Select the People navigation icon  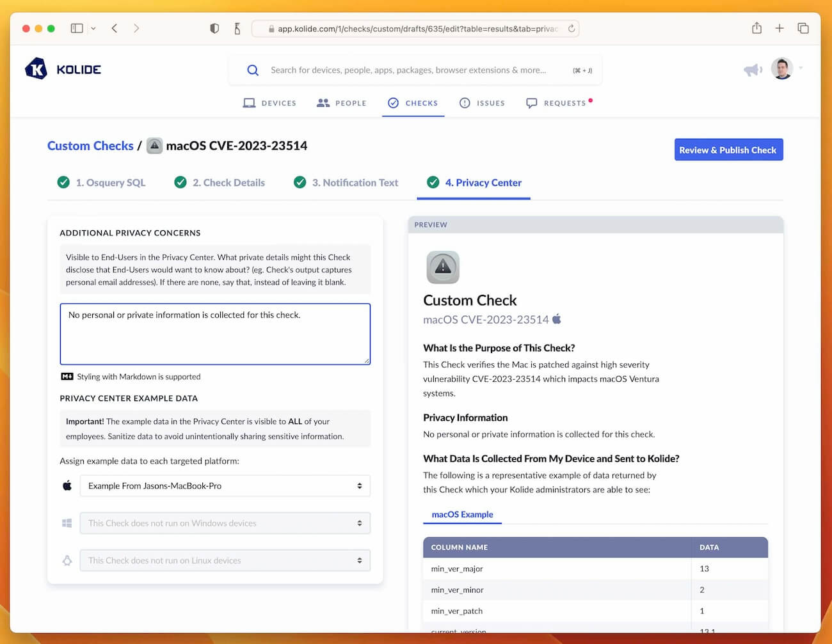pos(322,102)
